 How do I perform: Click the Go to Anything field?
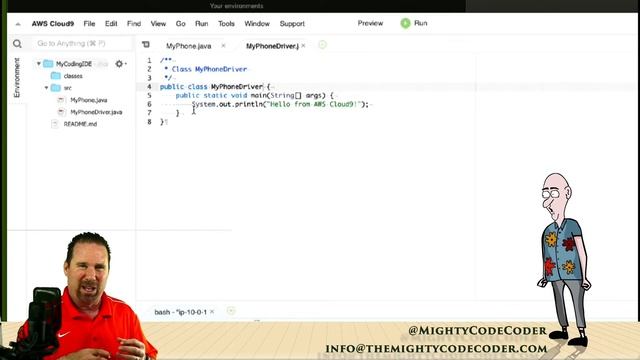pyautogui.click(x=82, y=43)
